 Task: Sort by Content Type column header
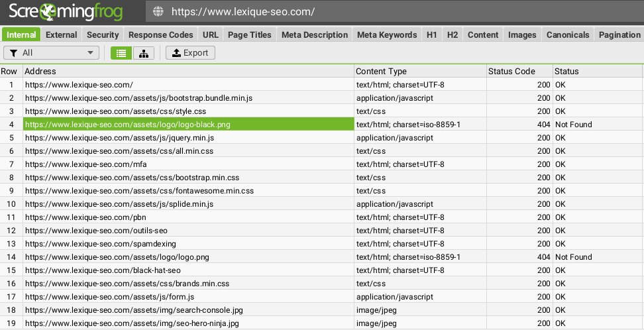point(420,71)
